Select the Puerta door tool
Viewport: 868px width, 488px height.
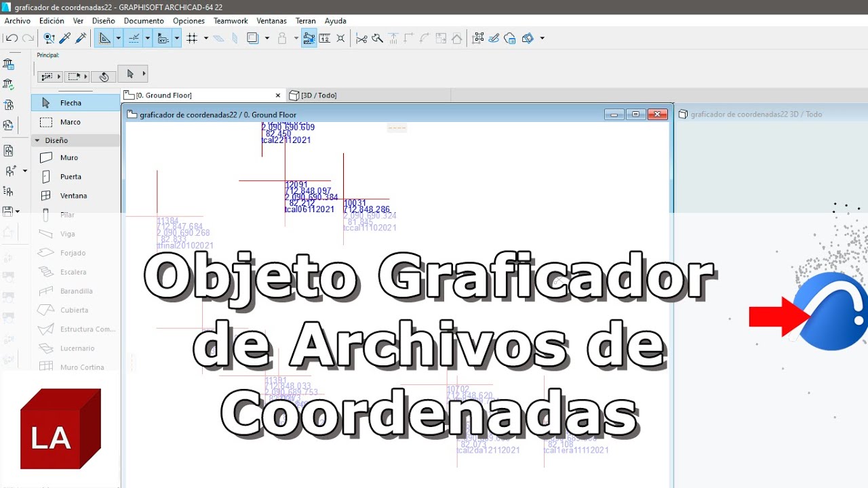(x=76, y=176)
